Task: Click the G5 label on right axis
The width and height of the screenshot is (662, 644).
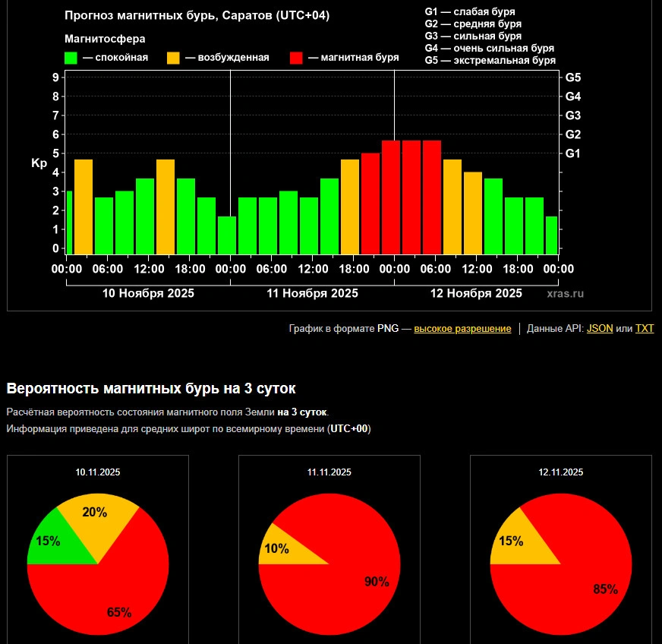Action: (573, 77)
